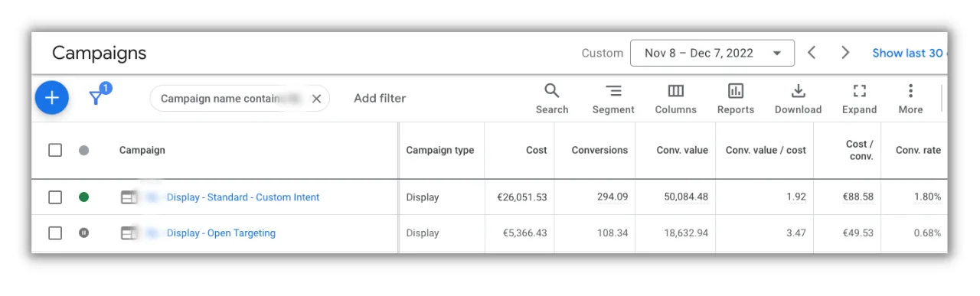Click conversion rate 1.80%
Screen dimensions: 980x296
(x=927, y=197)
